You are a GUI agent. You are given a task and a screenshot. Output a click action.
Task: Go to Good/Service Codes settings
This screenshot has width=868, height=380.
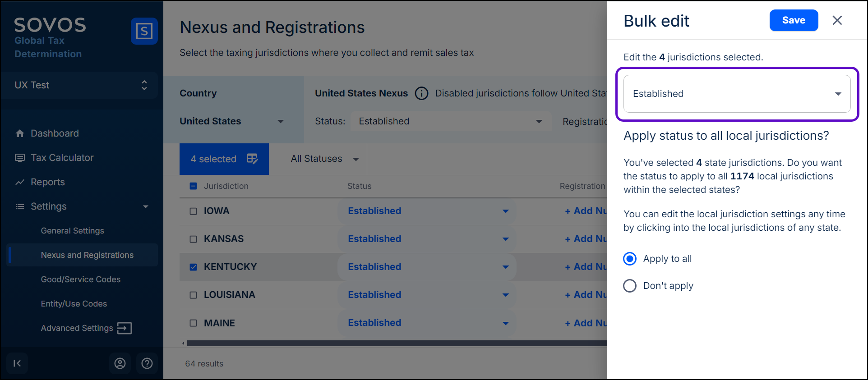click(x=81, y=279)
